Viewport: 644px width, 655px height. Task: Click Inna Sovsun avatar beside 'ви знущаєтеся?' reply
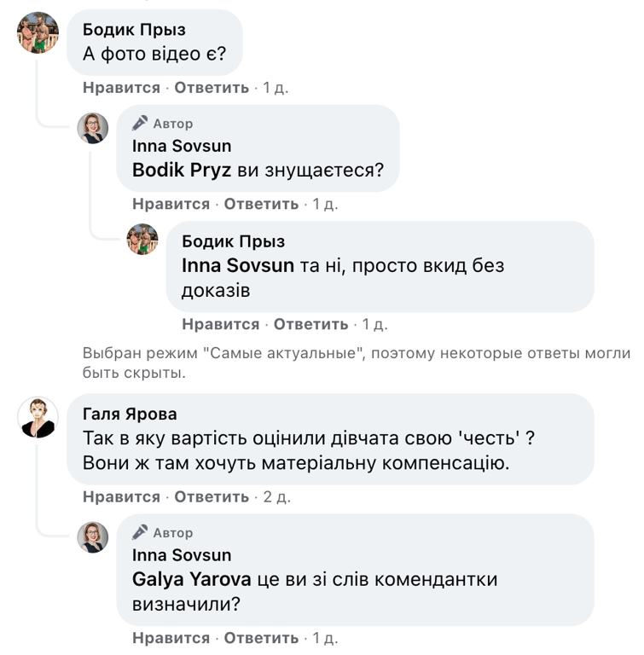(93, 128)
